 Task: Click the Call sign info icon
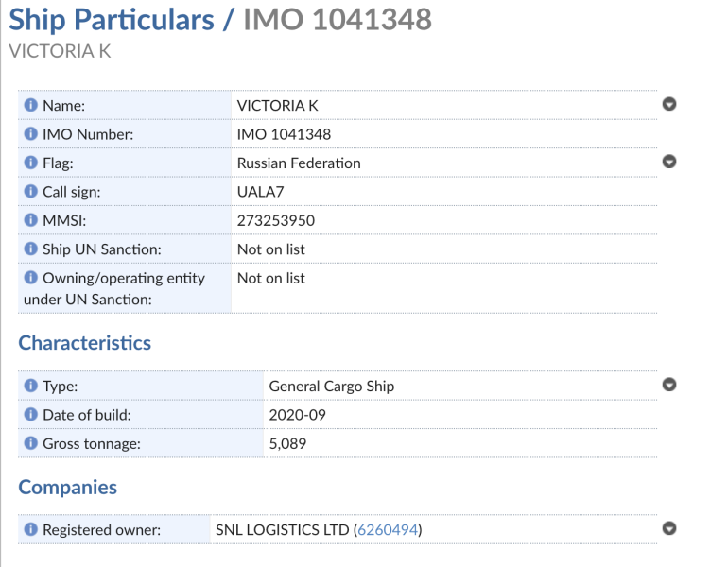(31, 192)
